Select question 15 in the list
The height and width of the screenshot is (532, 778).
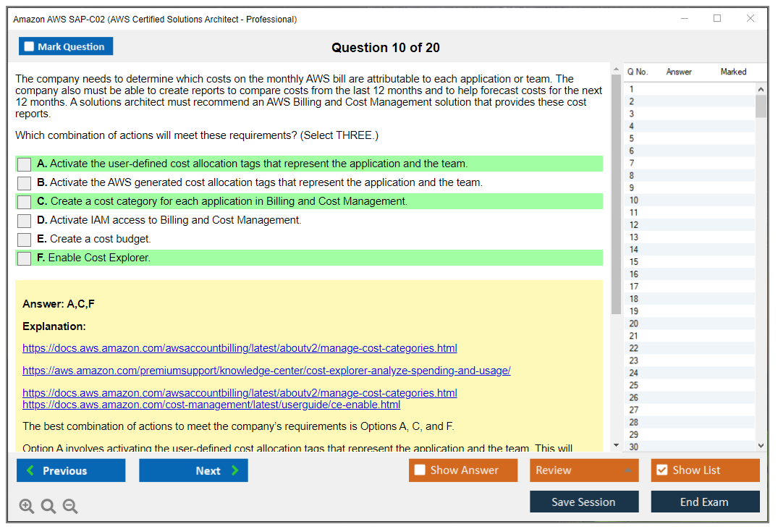coord(634,262)
